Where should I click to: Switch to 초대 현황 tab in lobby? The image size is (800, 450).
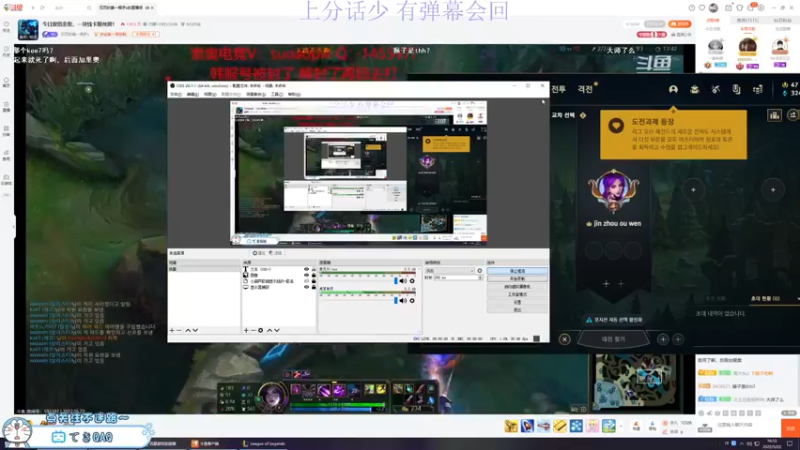coord(765,298)
